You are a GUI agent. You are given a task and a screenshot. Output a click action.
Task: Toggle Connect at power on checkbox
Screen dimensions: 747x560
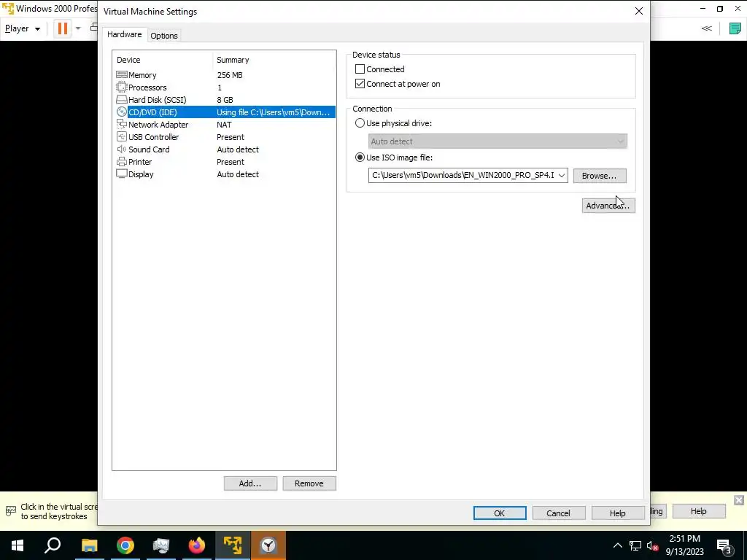[x=360, y=84]
